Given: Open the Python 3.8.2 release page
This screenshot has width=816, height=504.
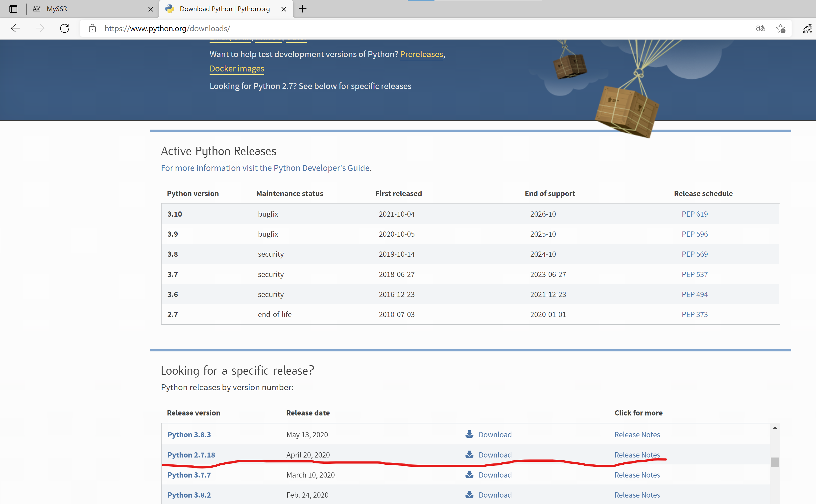Looking at the screenshot, I should 189,495.
